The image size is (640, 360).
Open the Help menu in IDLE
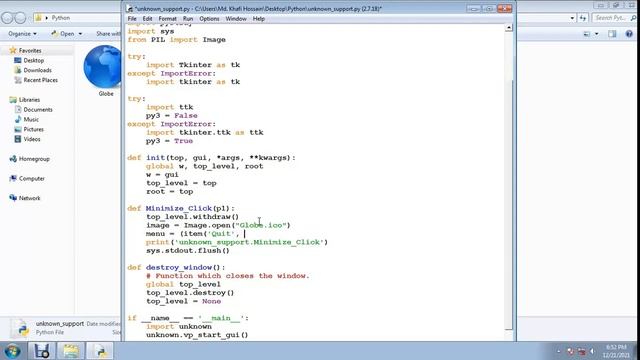258,19
